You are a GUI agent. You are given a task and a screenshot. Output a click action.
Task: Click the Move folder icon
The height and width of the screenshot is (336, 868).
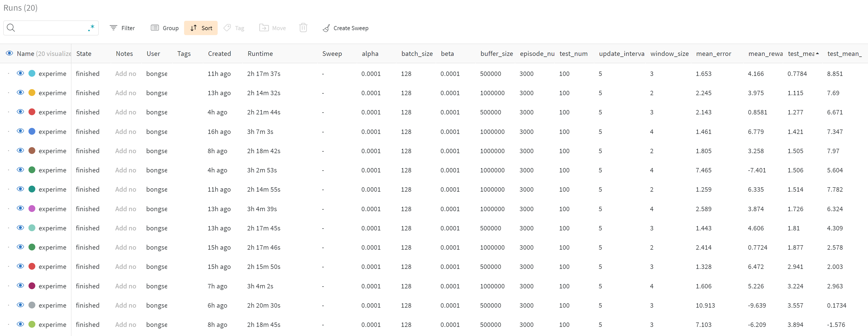point(264,28)
